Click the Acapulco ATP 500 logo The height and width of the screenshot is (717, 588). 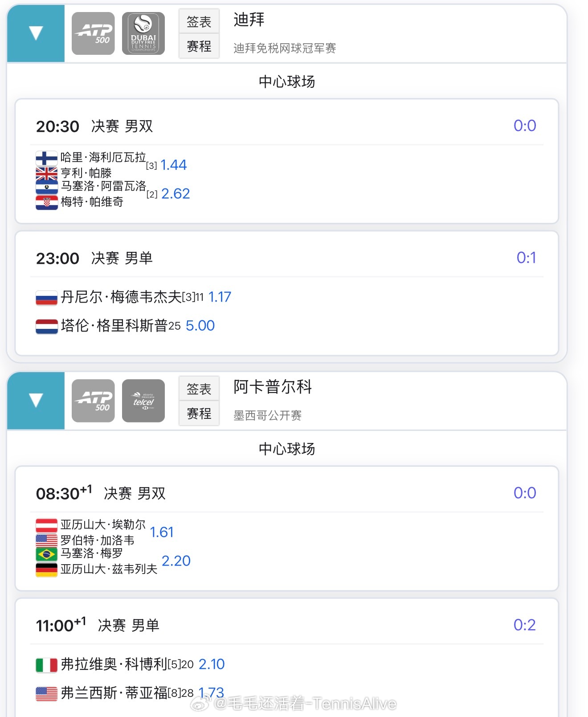[x=93, y=401]
